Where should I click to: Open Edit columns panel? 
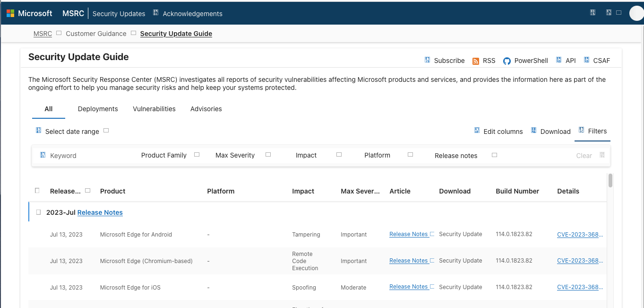[x=498, y=132]
